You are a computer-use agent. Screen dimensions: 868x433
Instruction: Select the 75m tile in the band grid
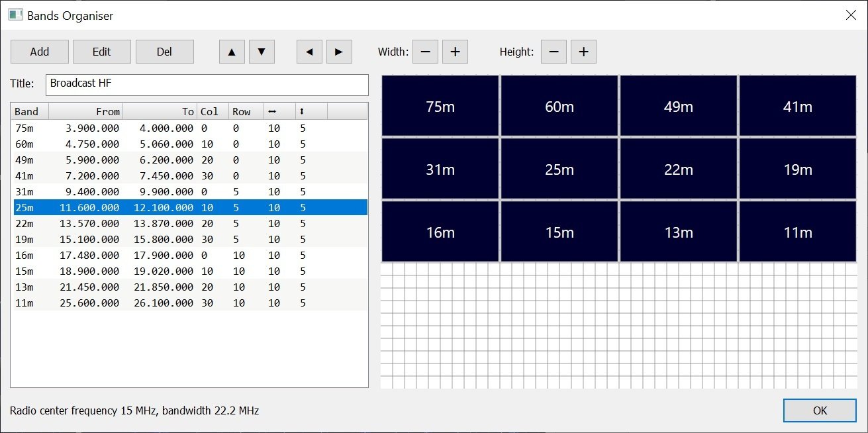click(x=440, y=105)
